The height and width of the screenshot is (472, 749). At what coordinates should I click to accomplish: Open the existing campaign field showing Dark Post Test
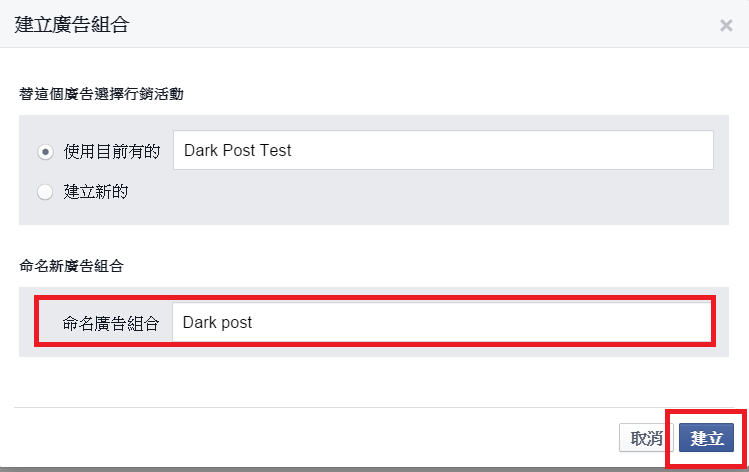(442, 150)
